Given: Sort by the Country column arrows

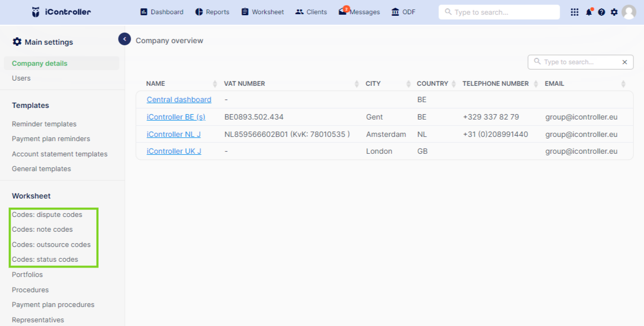Looking at the screenshot, I should pos(453,84).
